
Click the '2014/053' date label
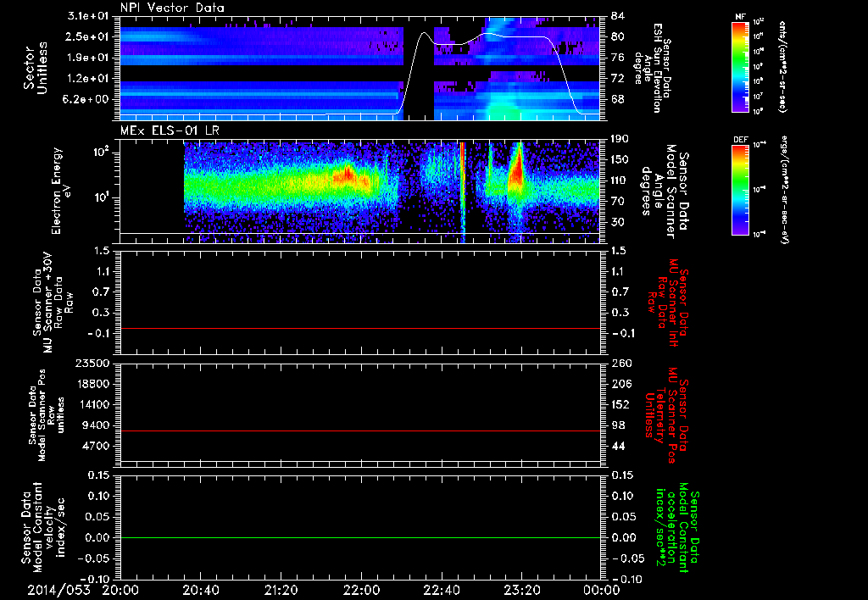(58, 590)
